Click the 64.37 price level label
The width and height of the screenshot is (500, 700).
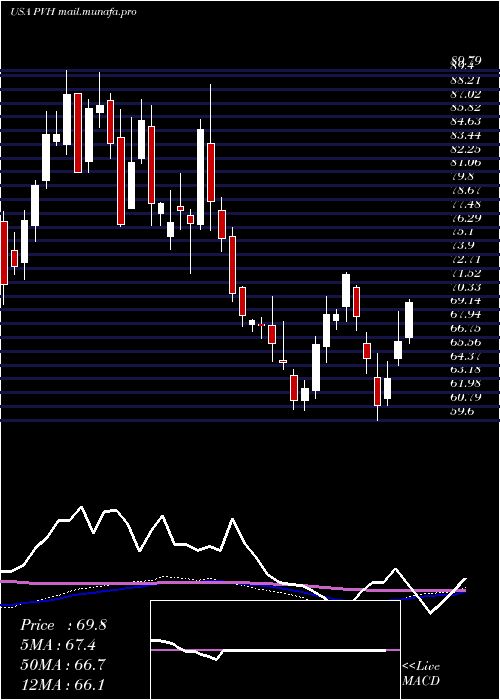(465, 356)
